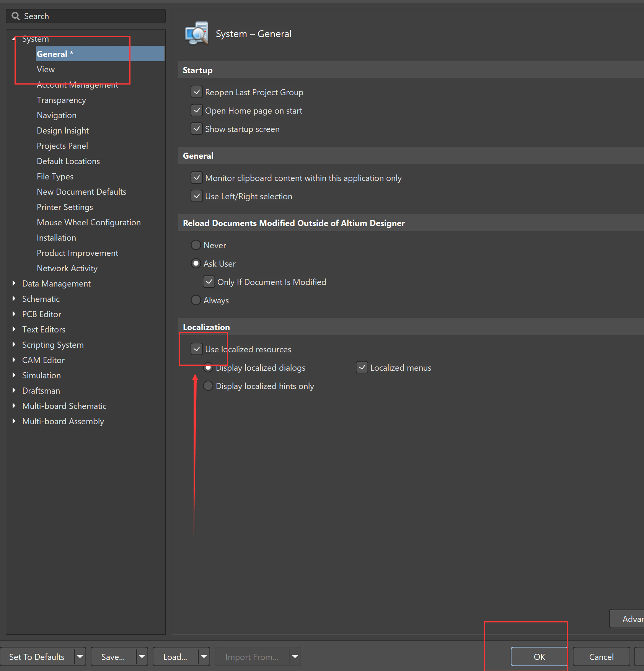
Task: Click the search magnifier icon
Action: [16, 16]
